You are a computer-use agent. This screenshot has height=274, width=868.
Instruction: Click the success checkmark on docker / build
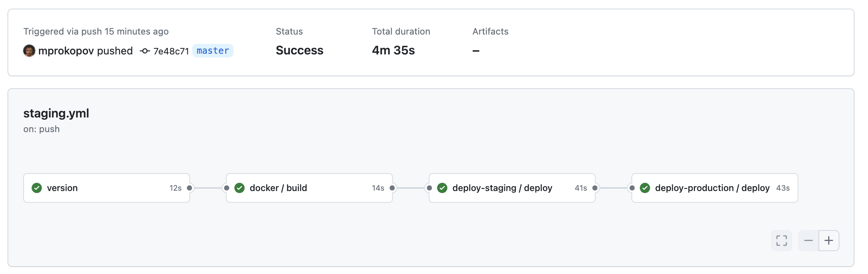[x=240, y=188]
